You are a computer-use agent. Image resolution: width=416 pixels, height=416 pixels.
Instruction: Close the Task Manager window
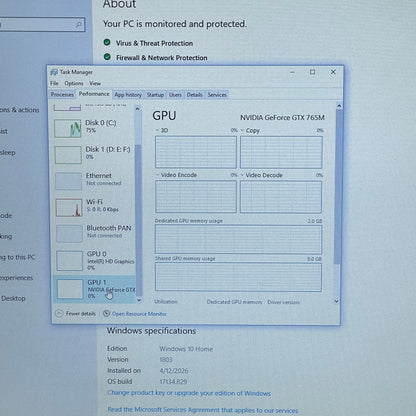pyautogui.click(x=333, y=72)
